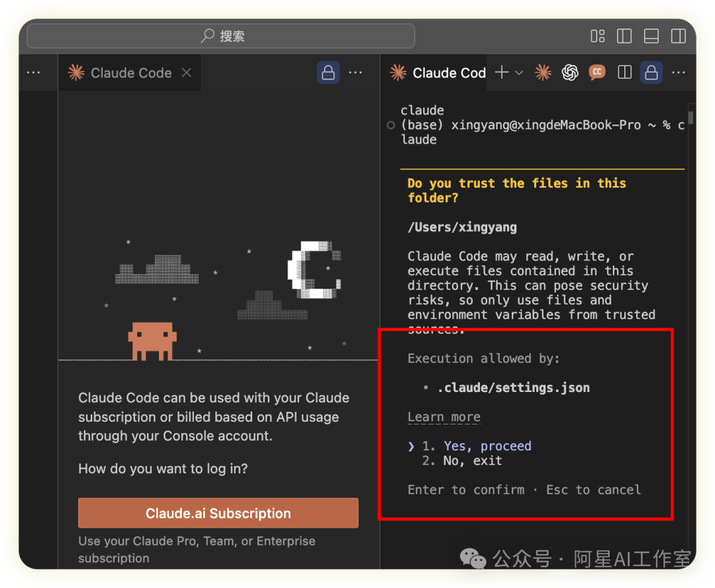The image size is (715, 588).
Task: Toggle the bottom panel visibility
Action: pyautogui.click(x=651, y=36)
